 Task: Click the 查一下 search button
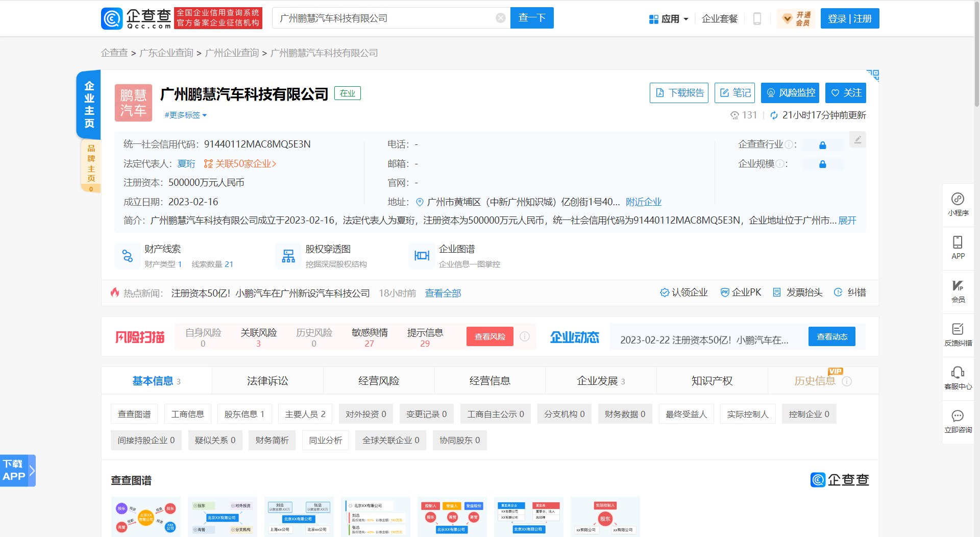(x=532, y=18)
